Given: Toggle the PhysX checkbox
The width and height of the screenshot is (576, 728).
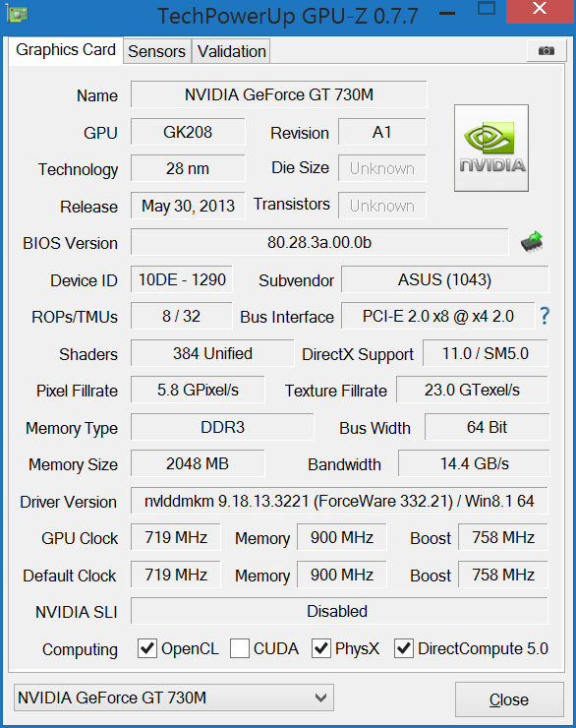Looking at the screenshot, I should tap(320, 648).
